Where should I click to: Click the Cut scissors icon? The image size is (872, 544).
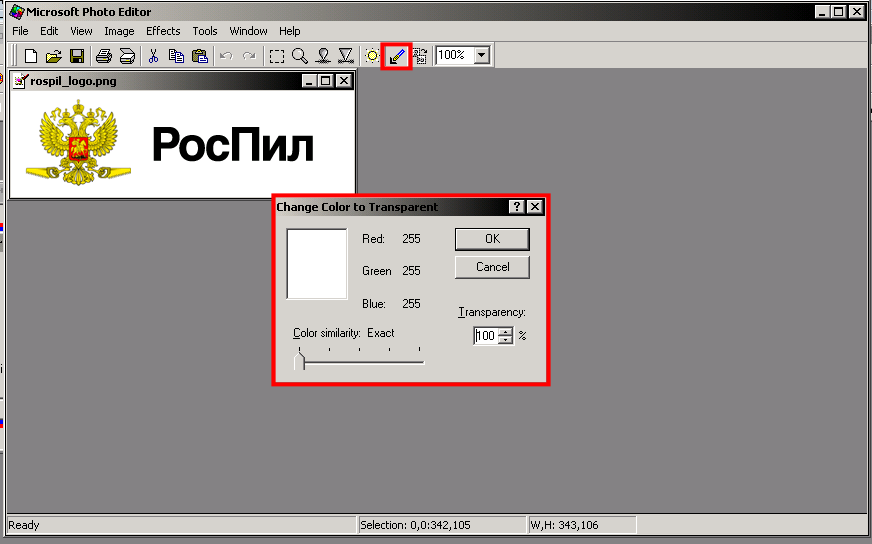tap(153, 56)
